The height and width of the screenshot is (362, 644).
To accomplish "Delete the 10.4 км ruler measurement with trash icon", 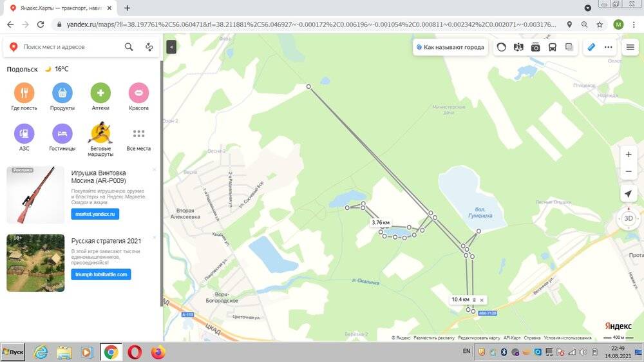I will (474, 300).
